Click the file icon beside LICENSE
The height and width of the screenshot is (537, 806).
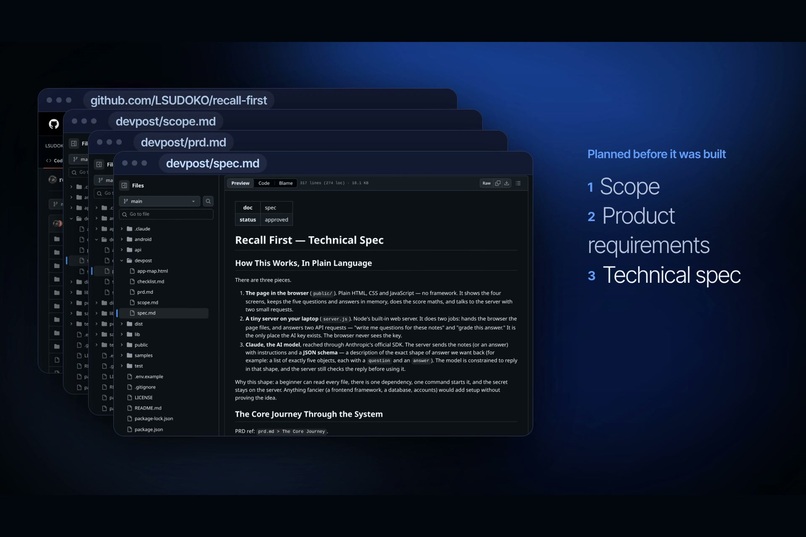pos(130,398)
